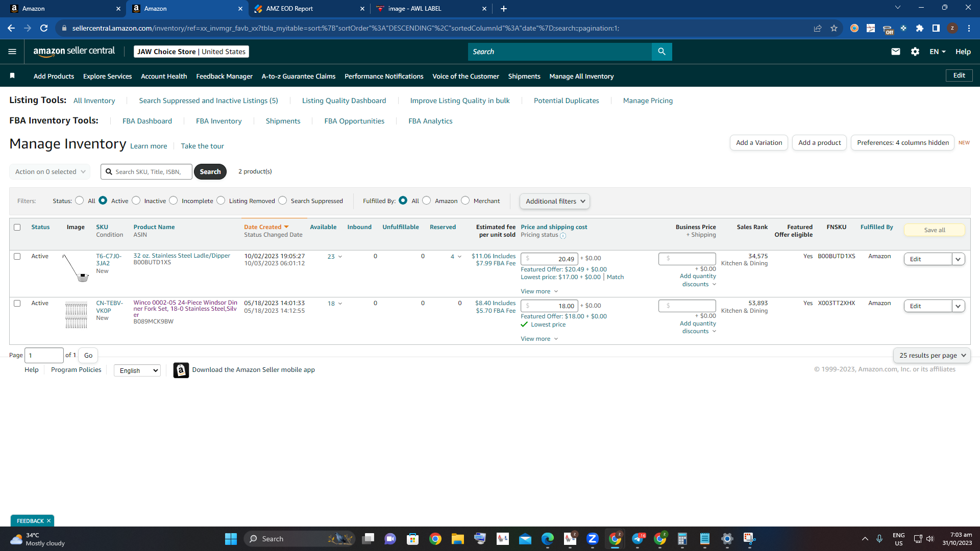Open the 25 results per page dropdown

pos(932,355)
